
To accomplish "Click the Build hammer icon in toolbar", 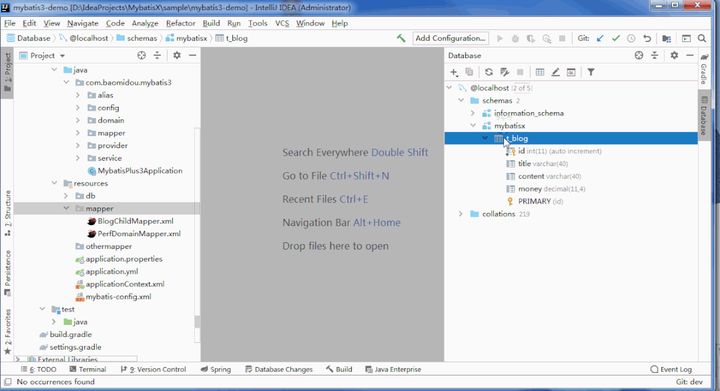I will (401, 39).
